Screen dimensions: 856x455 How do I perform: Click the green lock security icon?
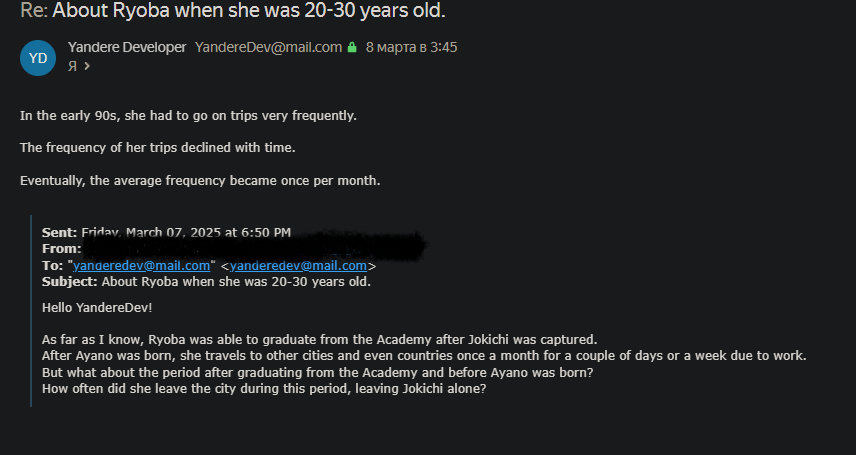[352, 47]
